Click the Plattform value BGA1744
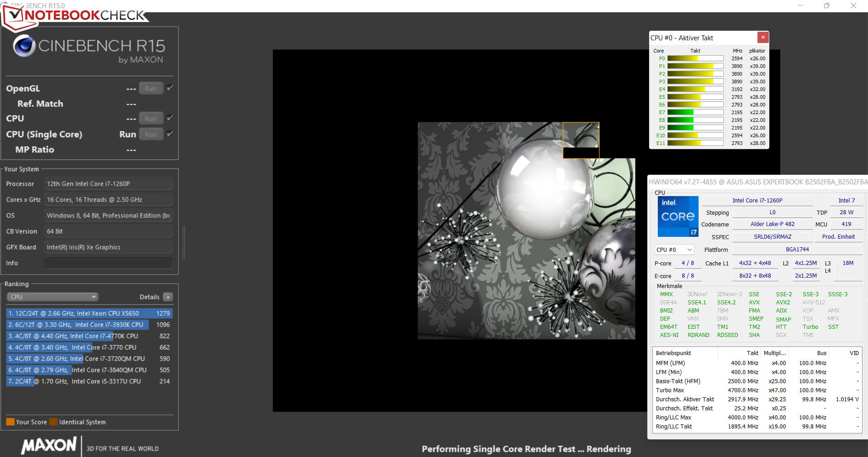 (797, 250)
